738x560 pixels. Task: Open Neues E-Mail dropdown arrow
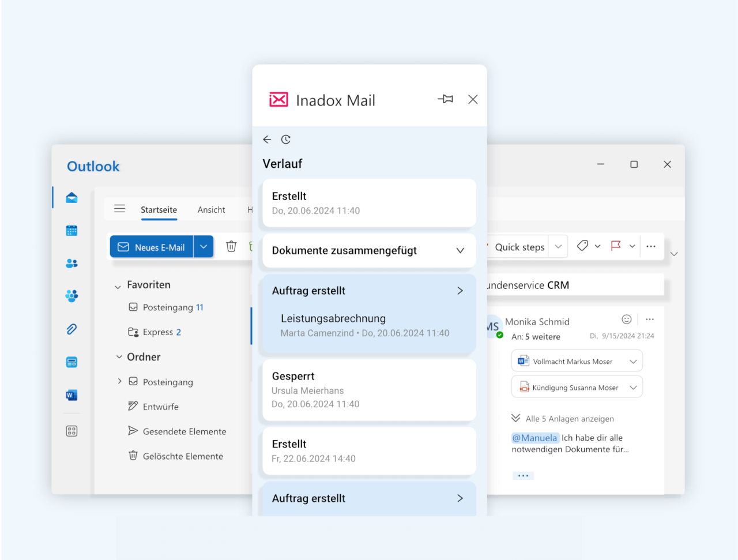[x=204, y=247]
